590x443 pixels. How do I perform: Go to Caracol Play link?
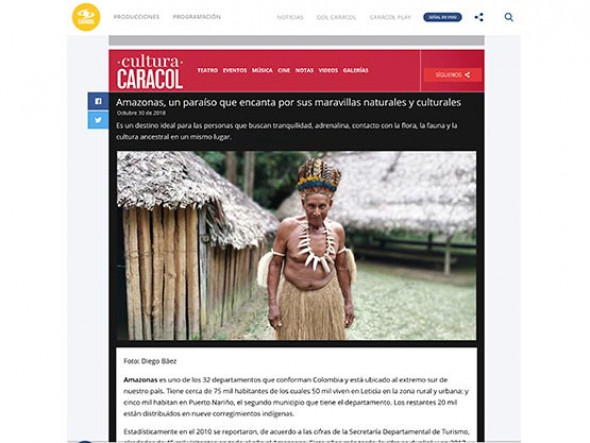point(391,17)
